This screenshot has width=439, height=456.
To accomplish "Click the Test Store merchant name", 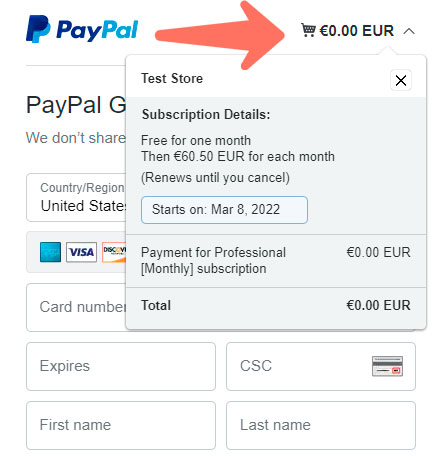I will [x=172, y=79].
